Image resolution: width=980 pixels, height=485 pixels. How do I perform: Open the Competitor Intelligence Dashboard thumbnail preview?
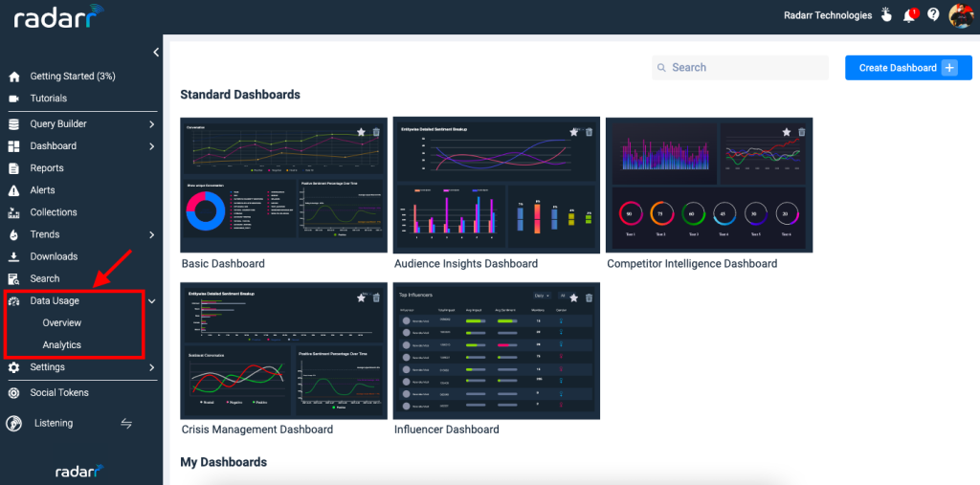pos(709,185)
